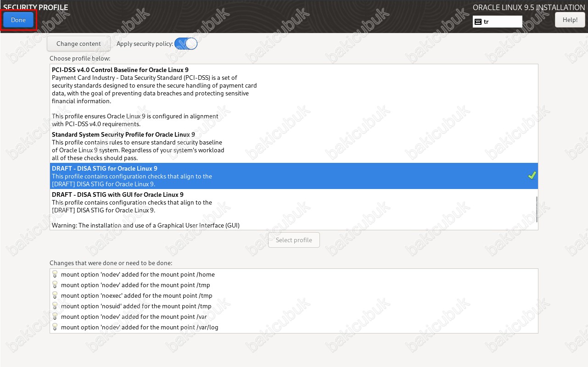Viewport: 588px width, 367px height.
Task: Click the ORACLE LINUX 9.5 INSTALLATION title
Action: pos(529,7)
